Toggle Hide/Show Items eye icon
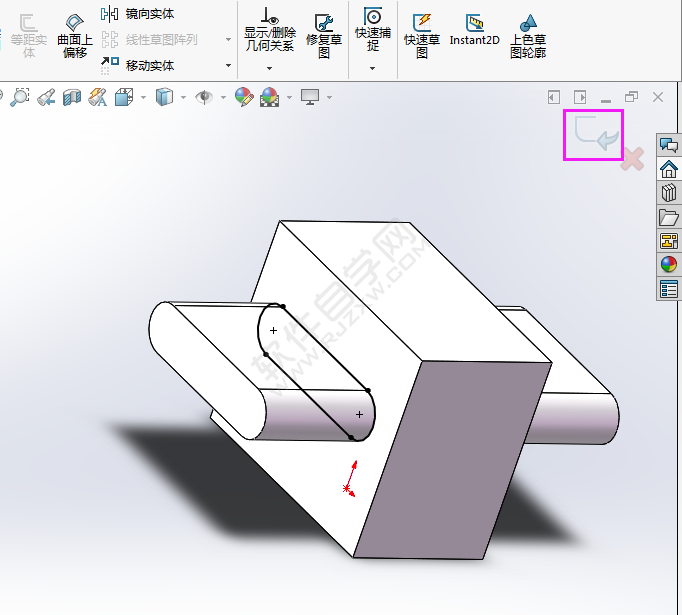 (204, 97)
